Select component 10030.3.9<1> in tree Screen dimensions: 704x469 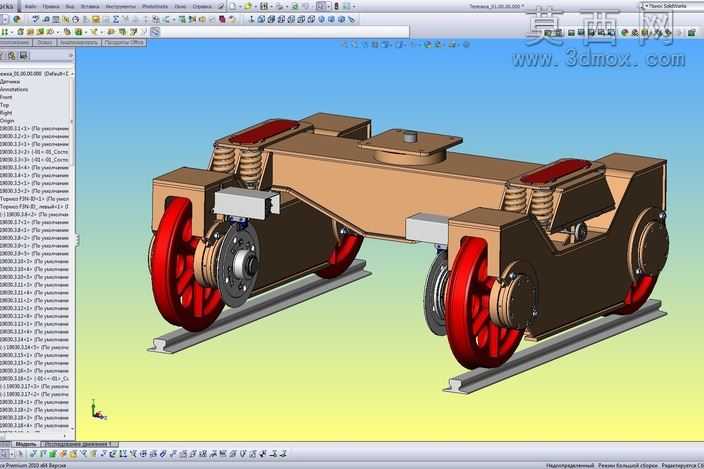tap(35, 245)
